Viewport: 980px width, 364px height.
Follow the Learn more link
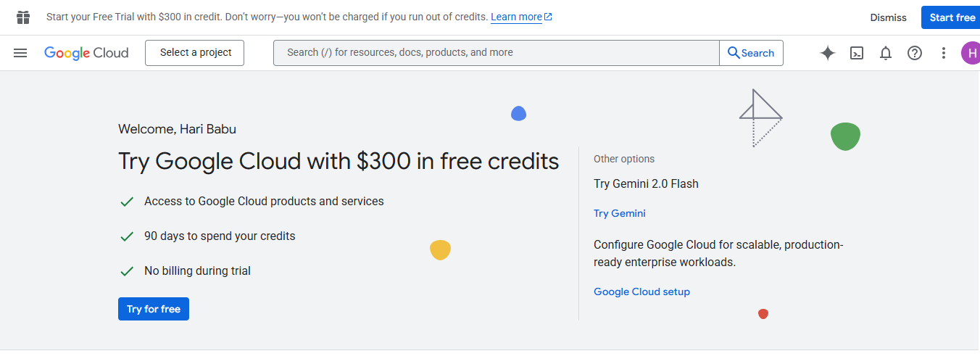coord(516,17)
